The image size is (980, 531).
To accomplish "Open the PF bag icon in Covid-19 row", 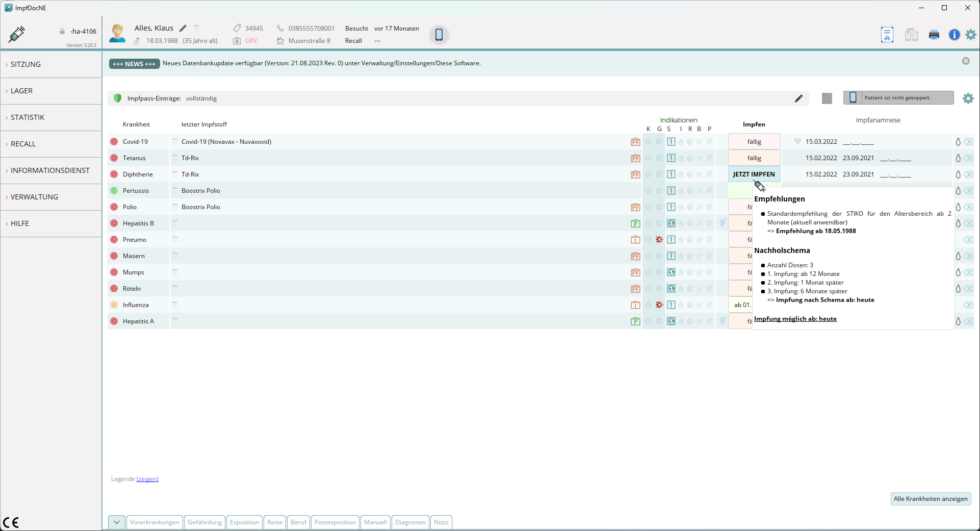I will click(x=635, y=142).
